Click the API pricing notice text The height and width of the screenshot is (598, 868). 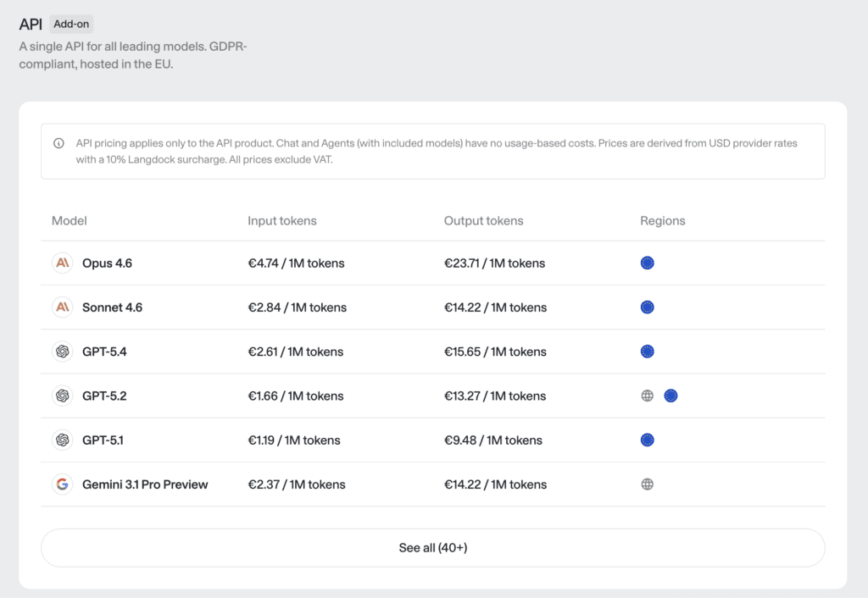tap(437, 152)
